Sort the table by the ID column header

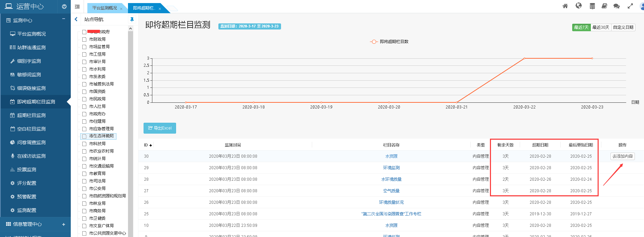tap(148, 145)
